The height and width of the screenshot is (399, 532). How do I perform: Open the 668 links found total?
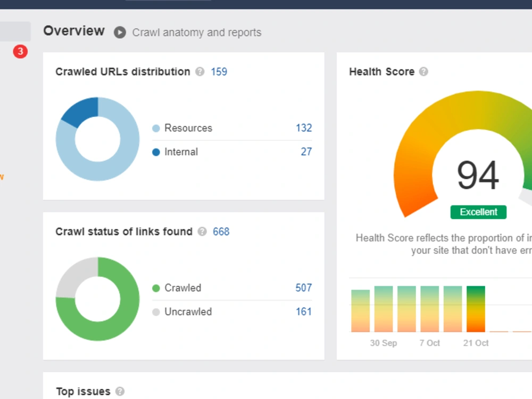click(221, 231)
